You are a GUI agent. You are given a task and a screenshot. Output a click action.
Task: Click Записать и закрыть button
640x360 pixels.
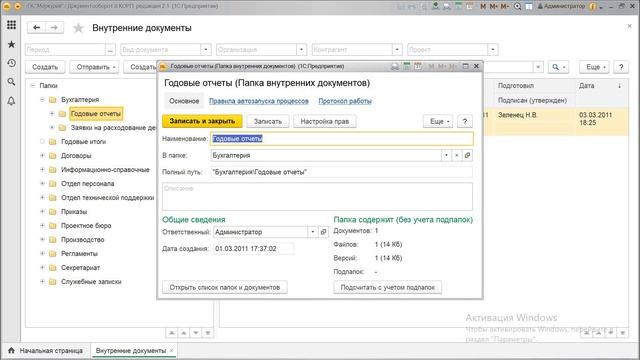click(x=202, y=121)
